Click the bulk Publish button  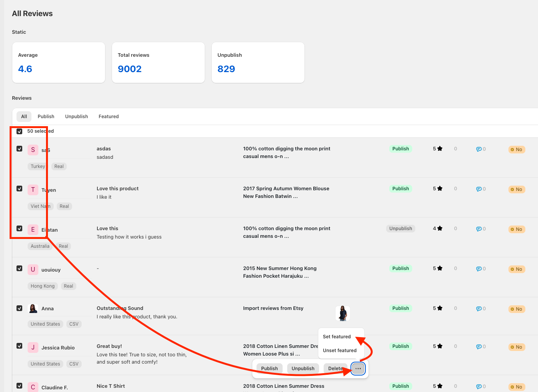coord(270,369)
